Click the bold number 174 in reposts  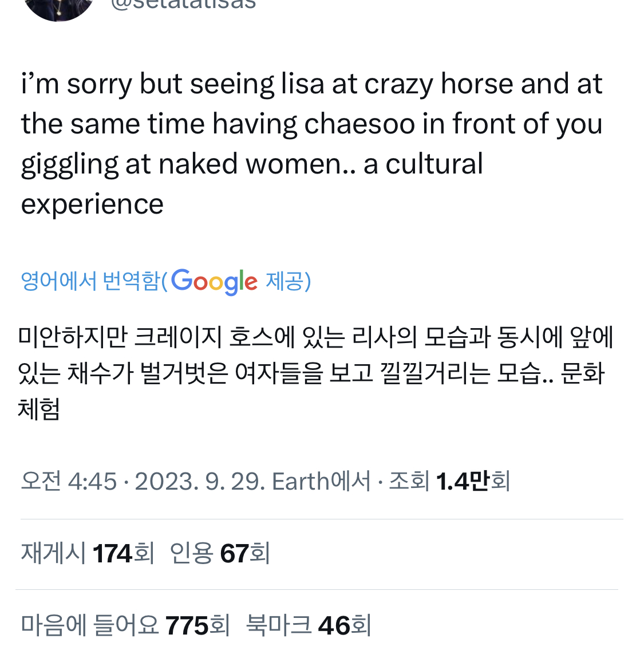click(112, 553)
